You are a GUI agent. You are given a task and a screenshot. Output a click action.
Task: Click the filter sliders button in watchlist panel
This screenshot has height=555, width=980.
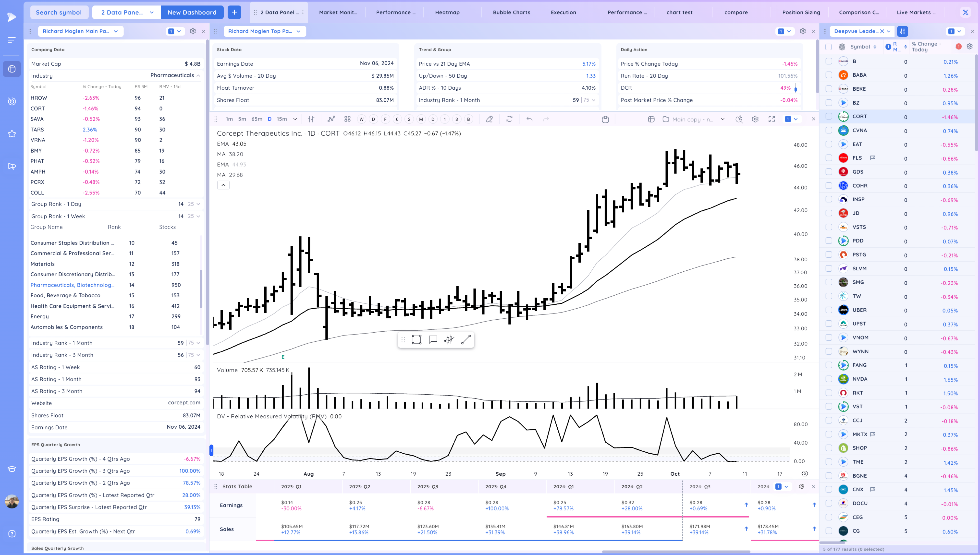click(x=902, y=31)
